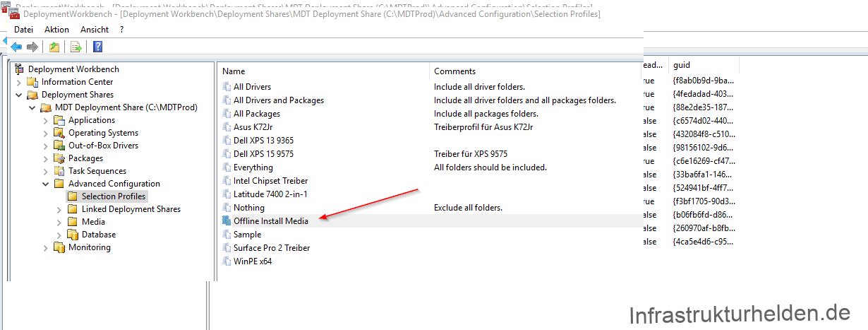Image resolution: width=868 pixels, height=330 pixels.
Task: Select the Packages tree item
Action: [85, 158]
